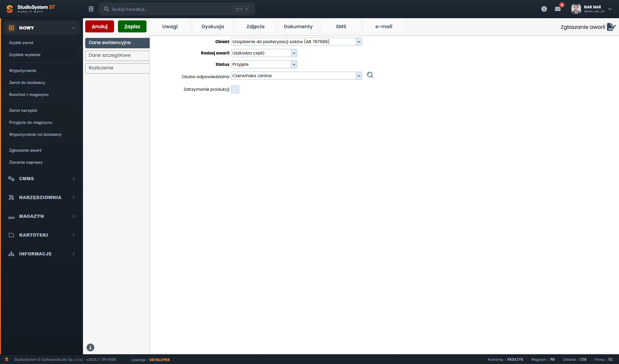The image size is (619, 364).
Task: Open the Osoba odpowiedzialna dropdown arrow
Action: point(359,76)
